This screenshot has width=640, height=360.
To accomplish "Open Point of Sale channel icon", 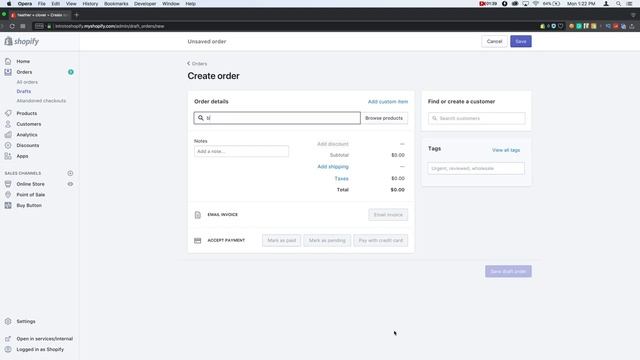I will pyautogui.click(x=8, y=195).
